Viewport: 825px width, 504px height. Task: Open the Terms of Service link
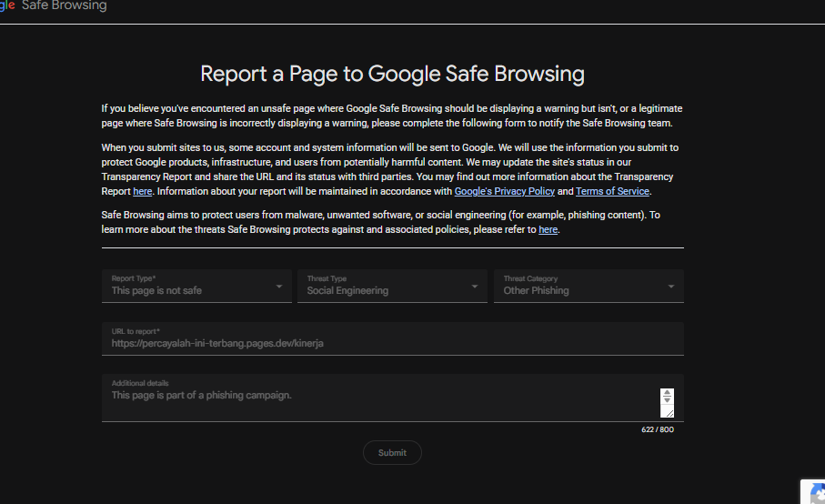pos(612,191)
